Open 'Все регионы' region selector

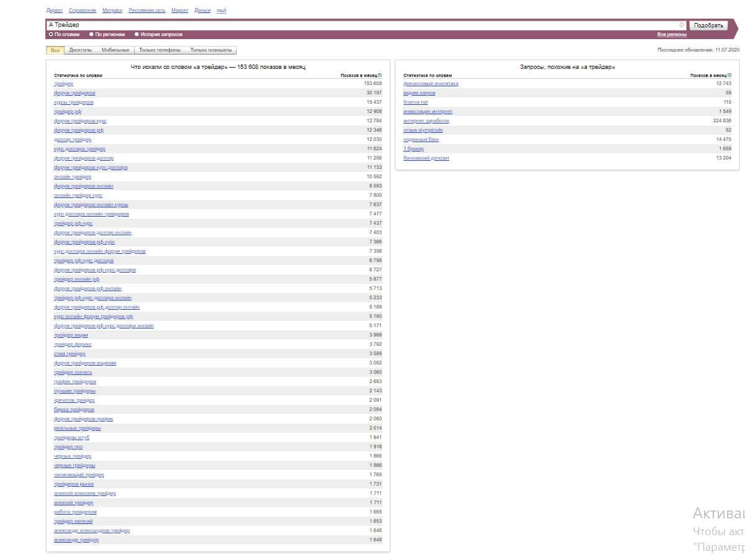[672, 35]
